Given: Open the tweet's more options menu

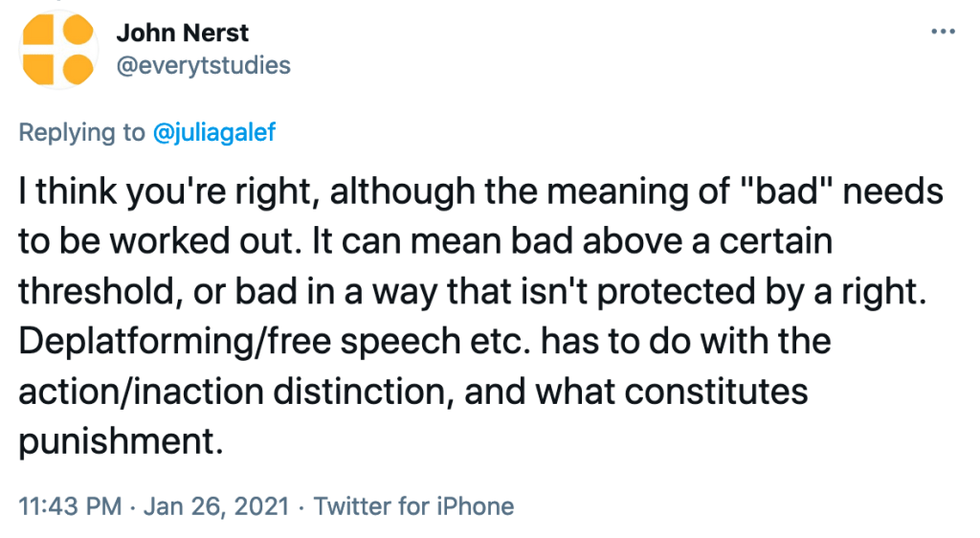Looking at the screenshot, I should [943, 32].
